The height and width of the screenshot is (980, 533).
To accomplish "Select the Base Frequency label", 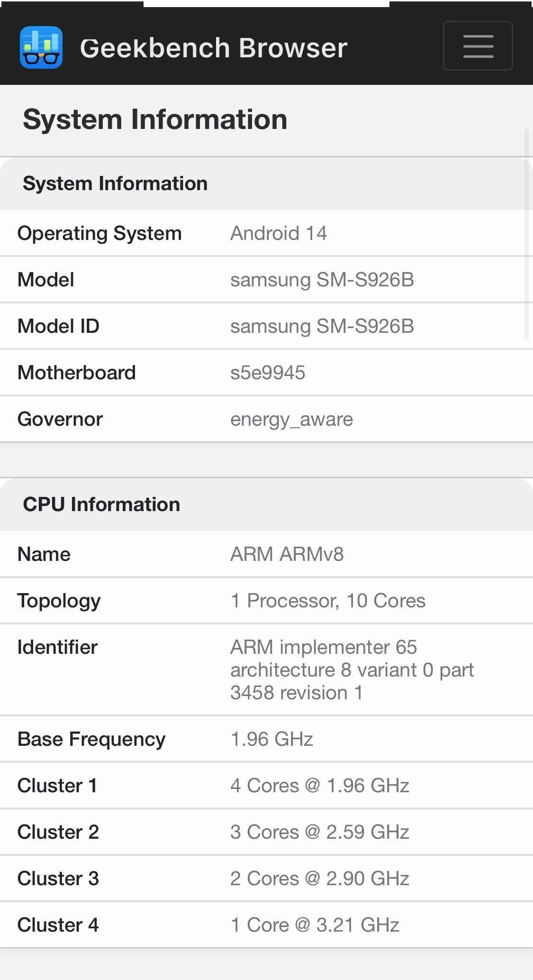I will click(91, 740).
